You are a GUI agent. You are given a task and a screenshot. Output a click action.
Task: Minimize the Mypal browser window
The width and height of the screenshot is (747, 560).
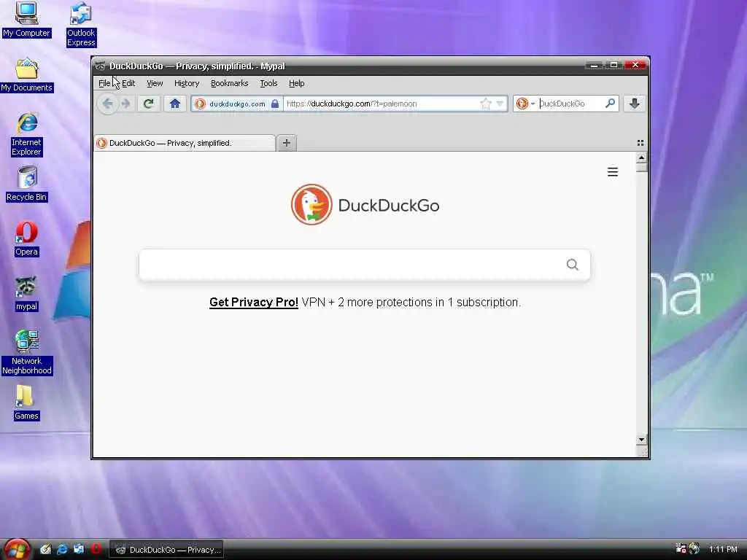point(594,65)
